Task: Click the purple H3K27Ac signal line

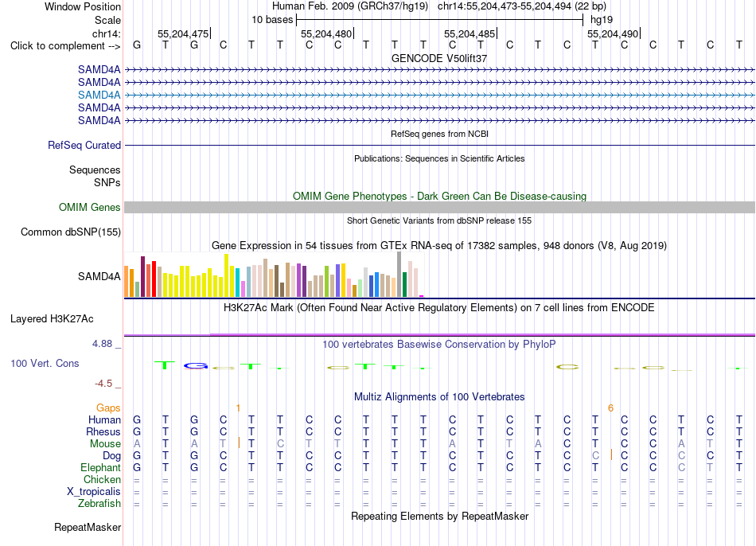Action: tap(482, 334)
